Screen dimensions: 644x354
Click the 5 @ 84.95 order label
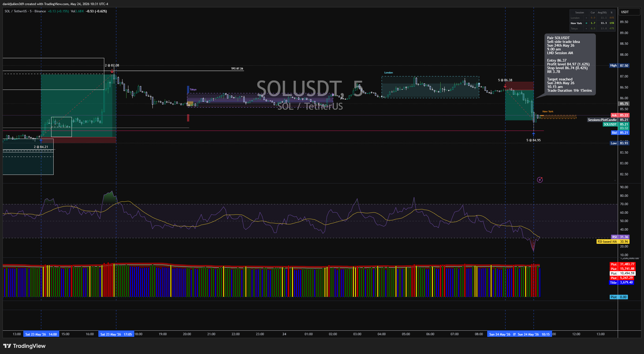click(x=533, y=140)
